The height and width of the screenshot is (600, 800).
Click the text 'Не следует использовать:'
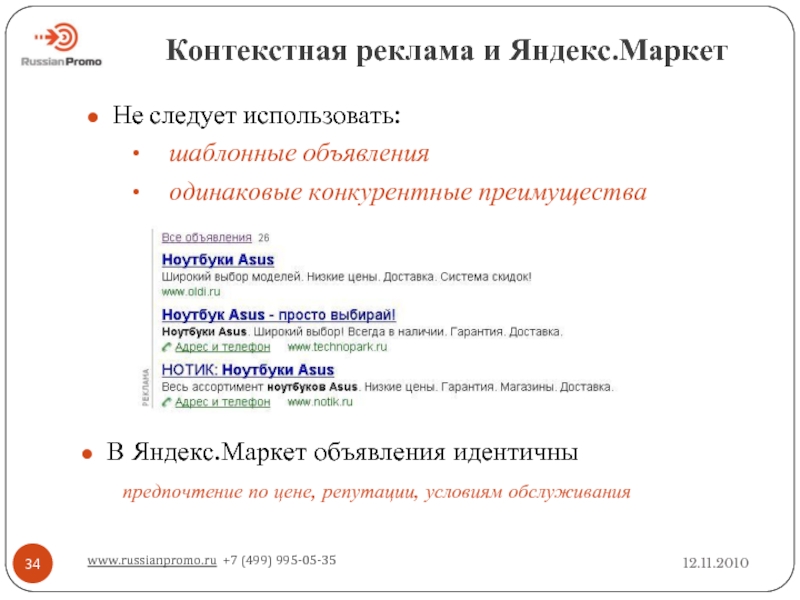(x=256, y=115)
